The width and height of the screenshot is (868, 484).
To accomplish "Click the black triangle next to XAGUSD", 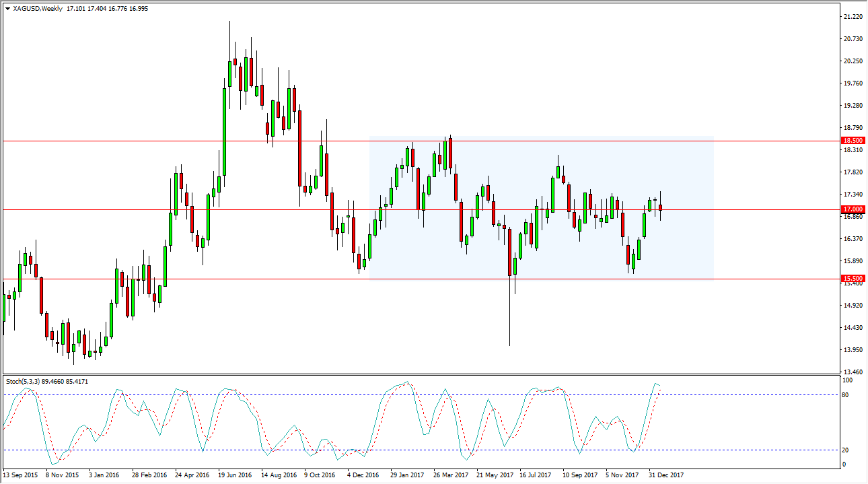I will click(7, 8).
